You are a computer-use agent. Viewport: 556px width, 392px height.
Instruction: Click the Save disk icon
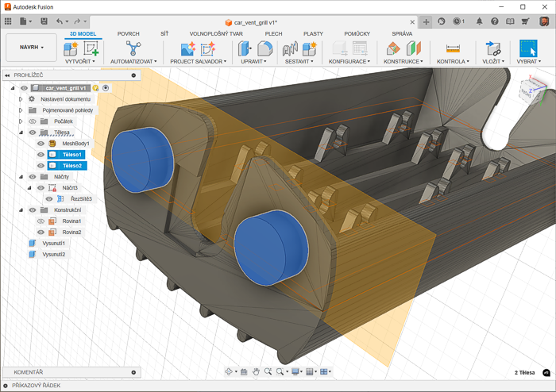(x=44, y=21)
